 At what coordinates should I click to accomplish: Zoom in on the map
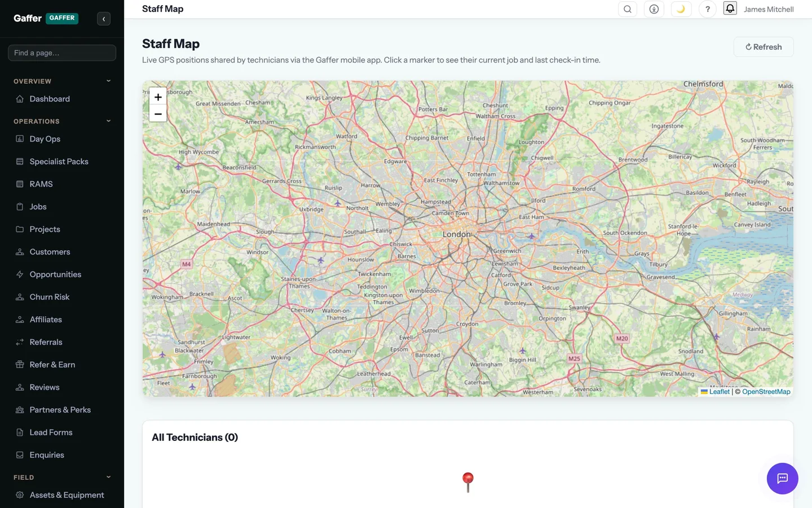[x=158, y=97]
